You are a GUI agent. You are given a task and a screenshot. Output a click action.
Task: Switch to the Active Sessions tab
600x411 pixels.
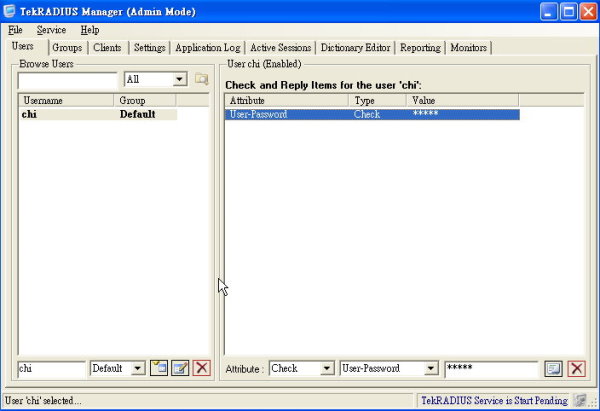tap(280, 48)
